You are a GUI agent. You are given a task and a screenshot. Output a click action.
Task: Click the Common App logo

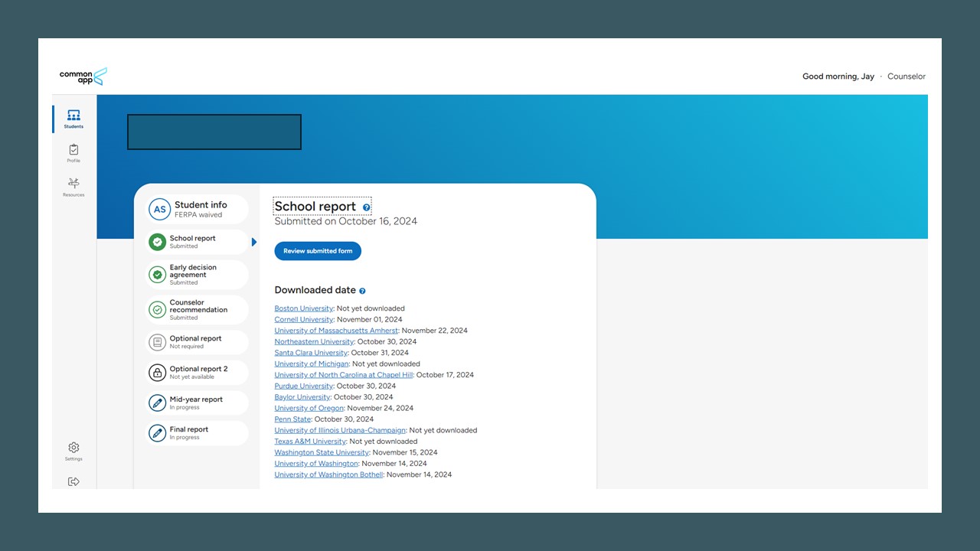click(83, 77)
